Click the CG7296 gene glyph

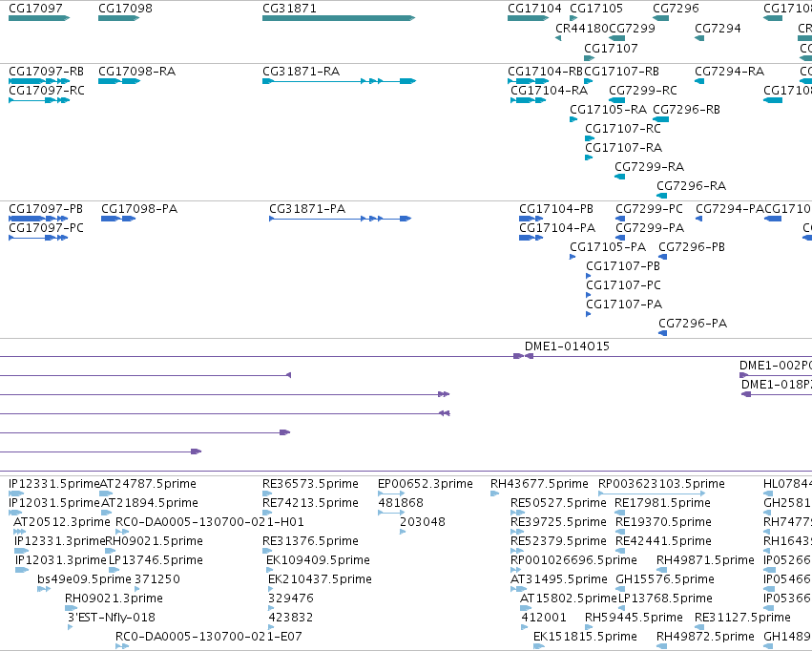pos(660,18)
